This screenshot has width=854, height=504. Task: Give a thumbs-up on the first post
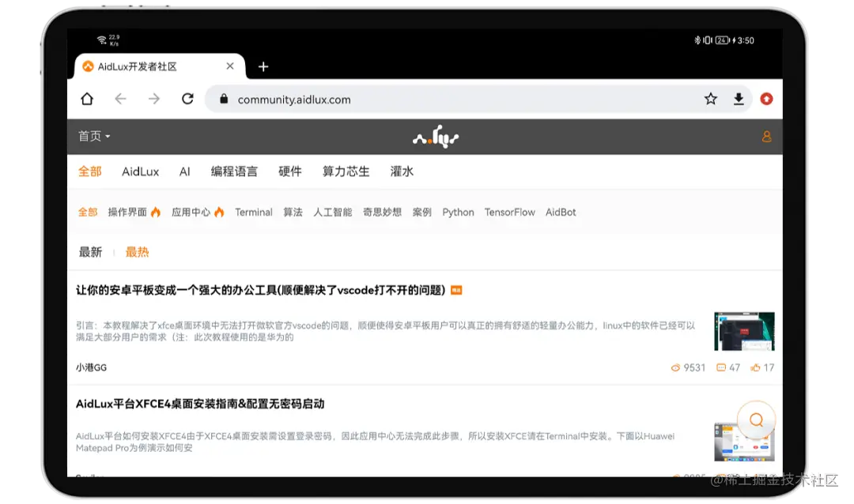pos(757,367)
